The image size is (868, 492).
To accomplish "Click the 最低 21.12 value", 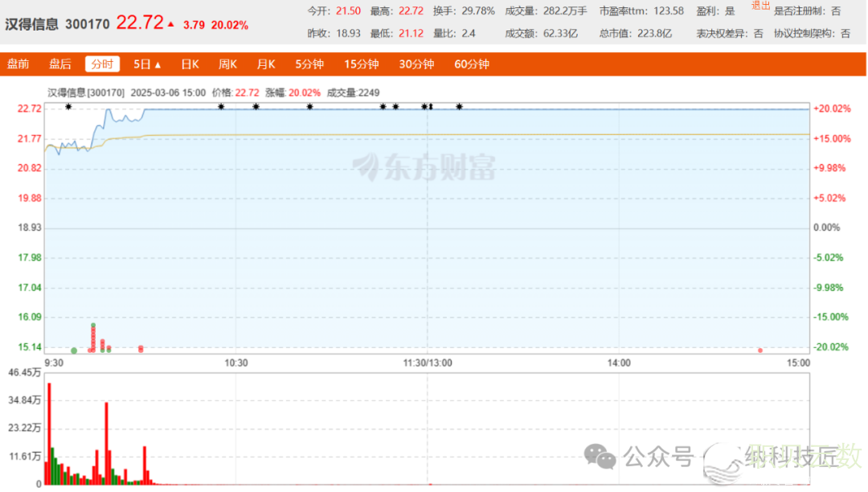I will coord(411,33).
